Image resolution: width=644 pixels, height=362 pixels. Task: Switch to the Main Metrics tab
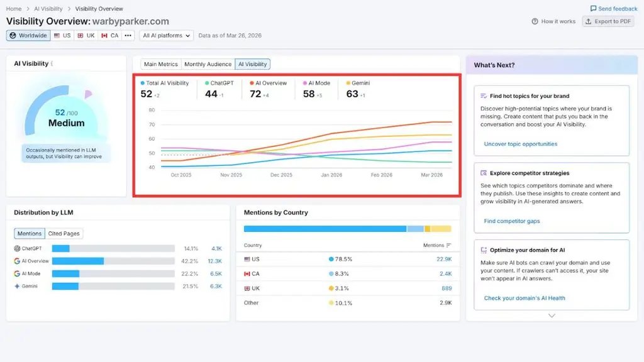pyautogui.click(x=161, y=64)
